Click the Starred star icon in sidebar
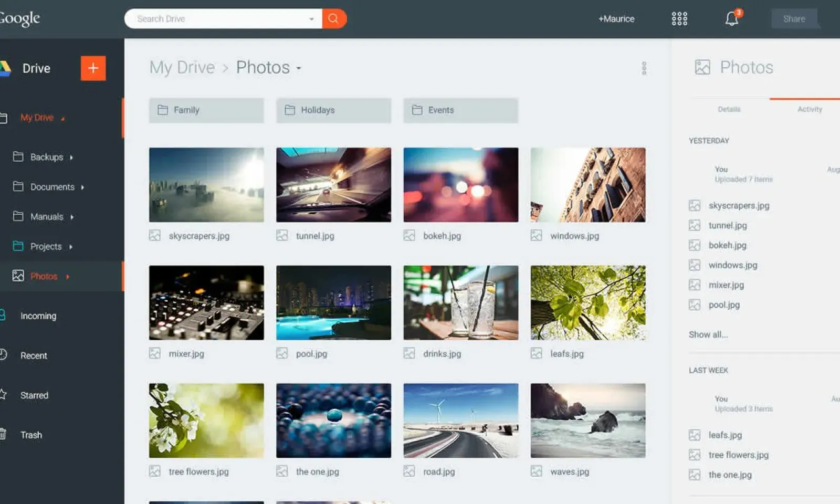The image size is (840, 504). (3, 395)
